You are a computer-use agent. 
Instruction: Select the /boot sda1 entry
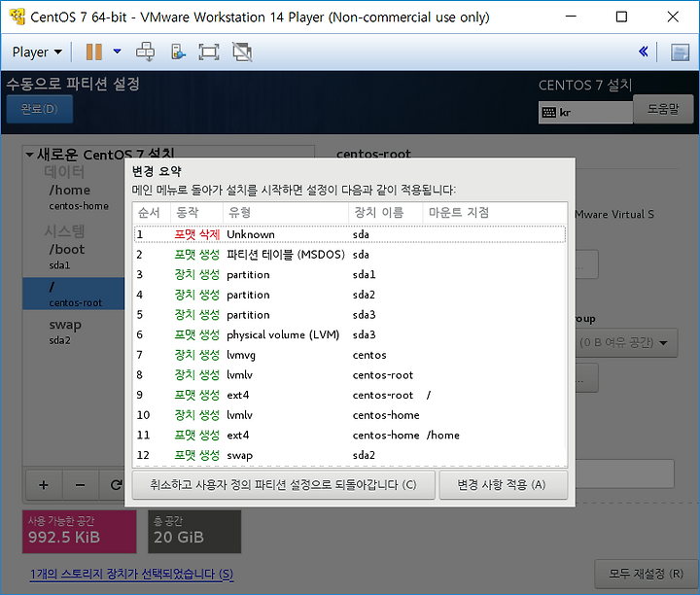coord(74,257)
